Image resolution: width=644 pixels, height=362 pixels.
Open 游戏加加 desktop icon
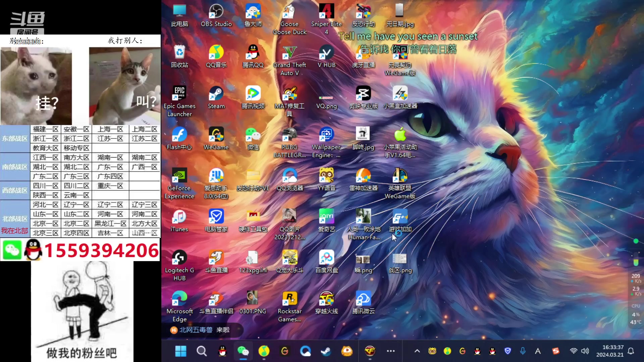pos(400,221)
